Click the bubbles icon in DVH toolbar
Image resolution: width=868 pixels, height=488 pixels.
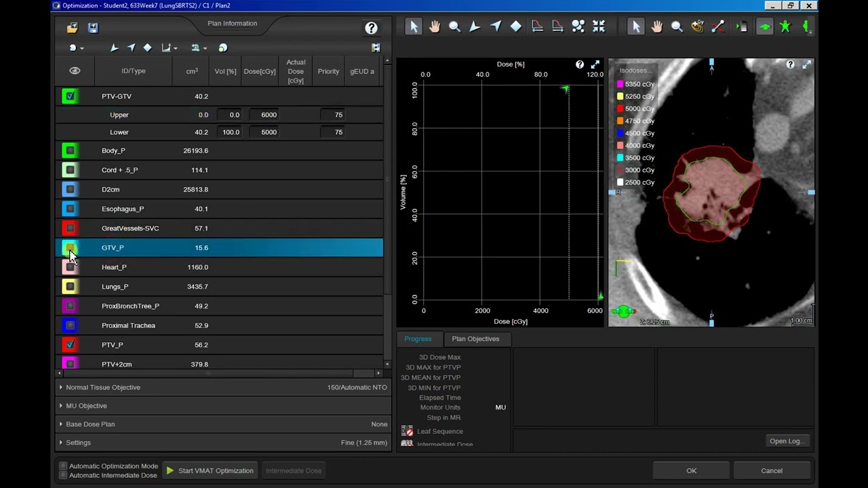click(578, 26)
